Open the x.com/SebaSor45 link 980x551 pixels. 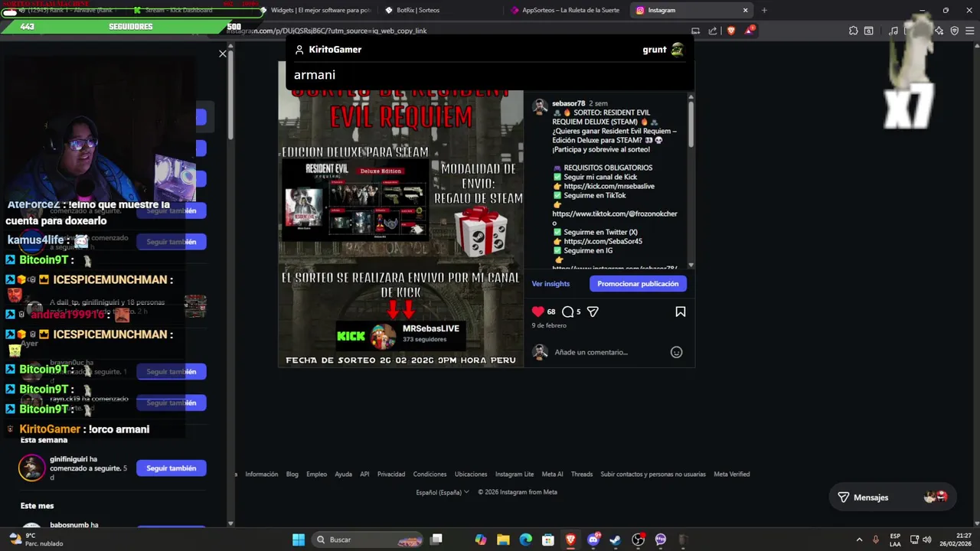603,241
